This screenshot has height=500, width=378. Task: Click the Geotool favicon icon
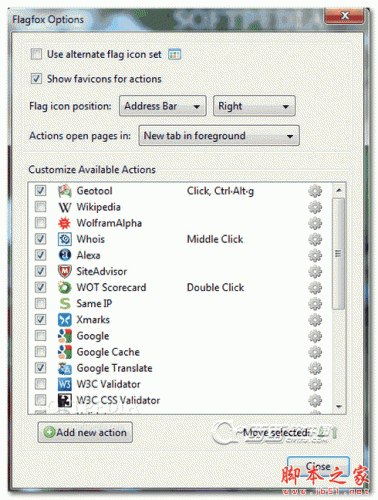(64, 191)
